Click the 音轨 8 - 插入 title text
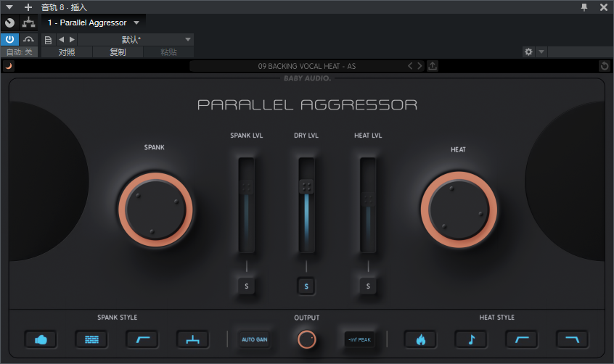The image size is (614, 364). point(64,7)
